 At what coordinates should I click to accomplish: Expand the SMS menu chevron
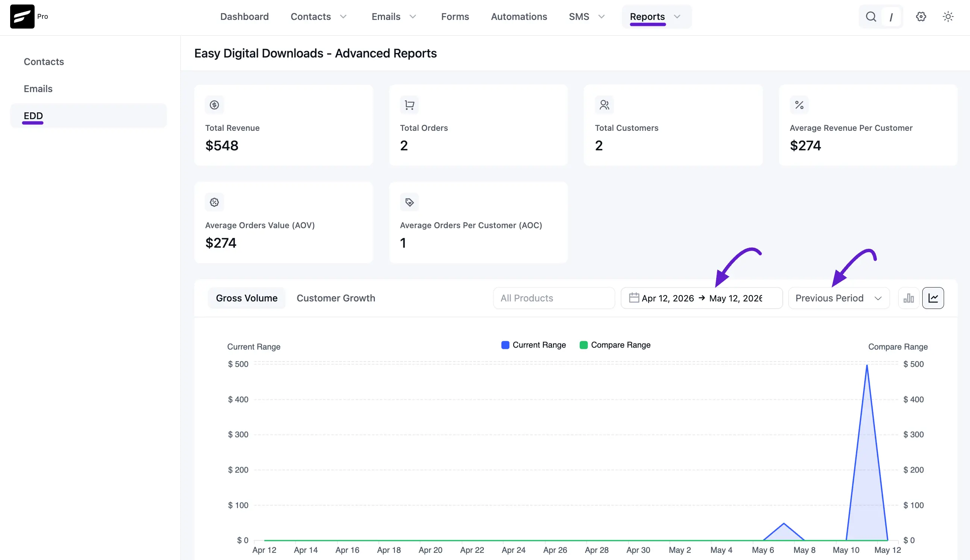point(602,17)
